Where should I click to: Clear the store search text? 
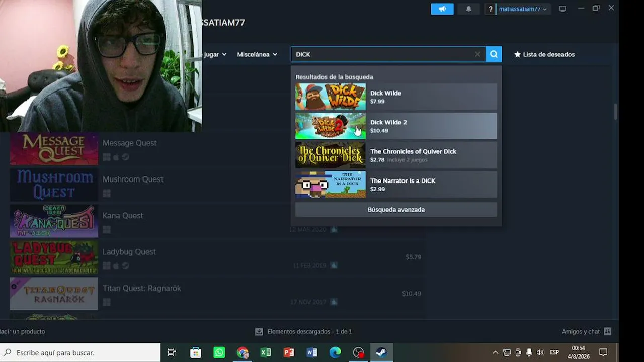477,54
